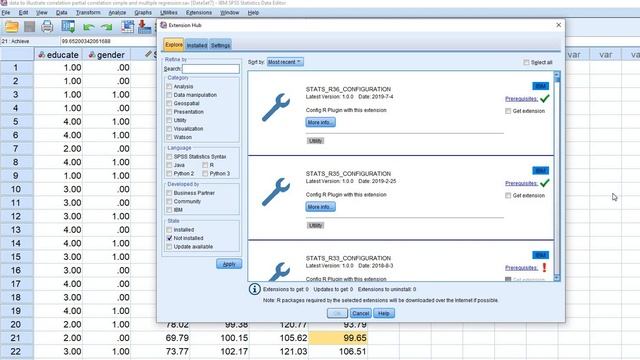Uncheck the Not installed state checkbox

point(169,238)
